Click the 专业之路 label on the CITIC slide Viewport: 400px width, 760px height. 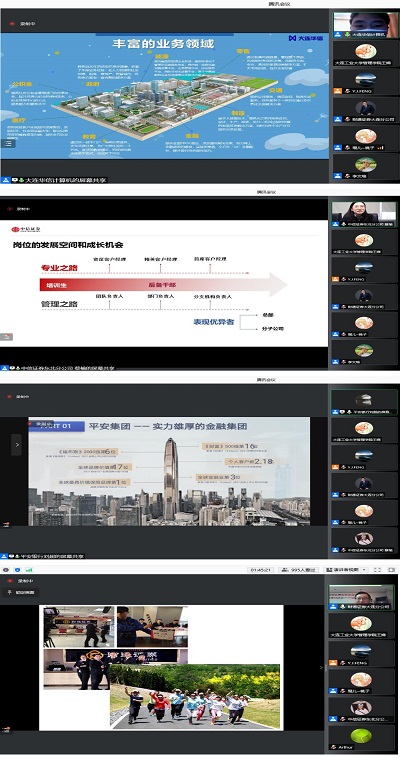pos(59,268)
